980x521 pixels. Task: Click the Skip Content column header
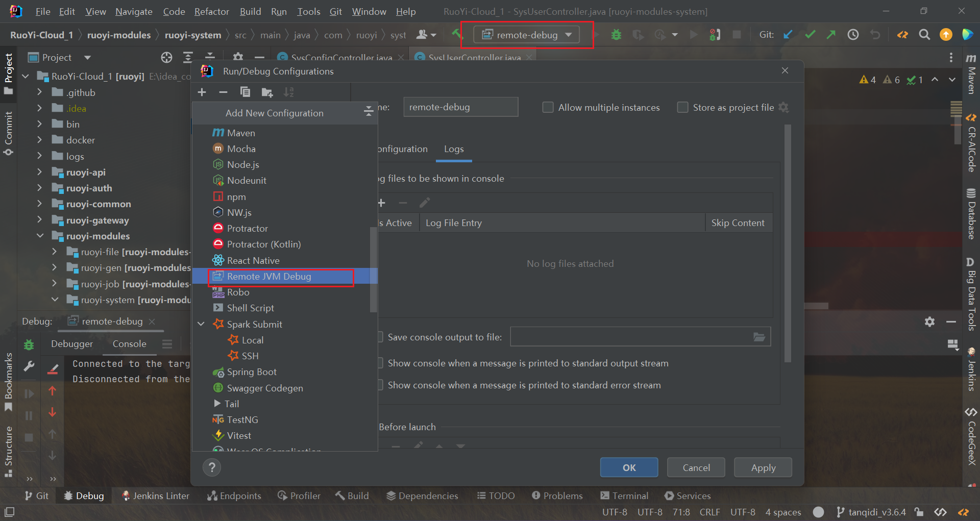[x=738, y=223]
